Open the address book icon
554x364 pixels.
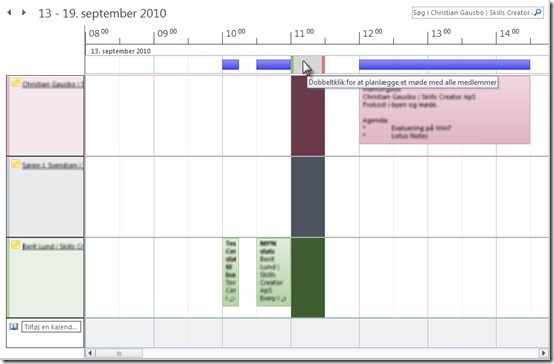point(13,327)
